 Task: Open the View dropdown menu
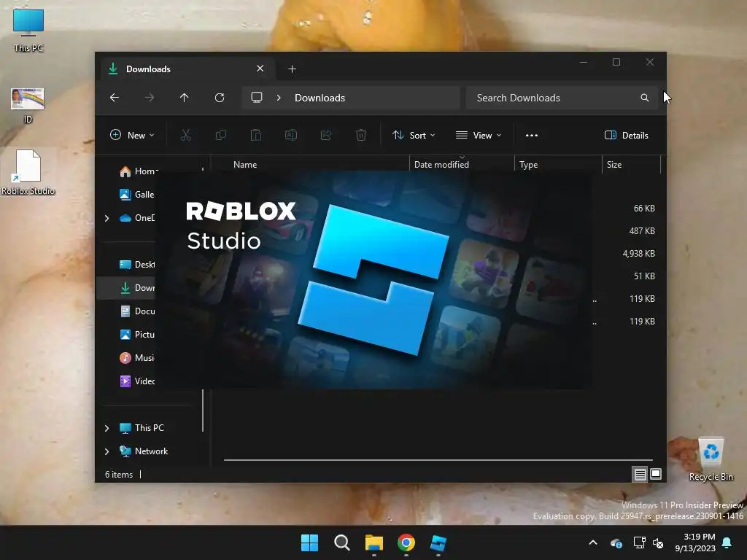(479, 135)
